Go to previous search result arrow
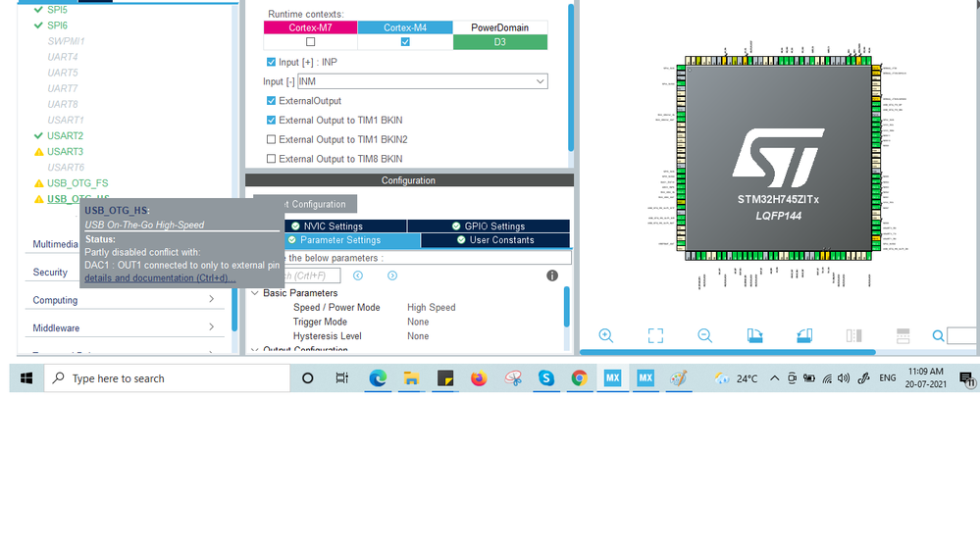Viewport: 980px width, 551px height. [358, 275]
